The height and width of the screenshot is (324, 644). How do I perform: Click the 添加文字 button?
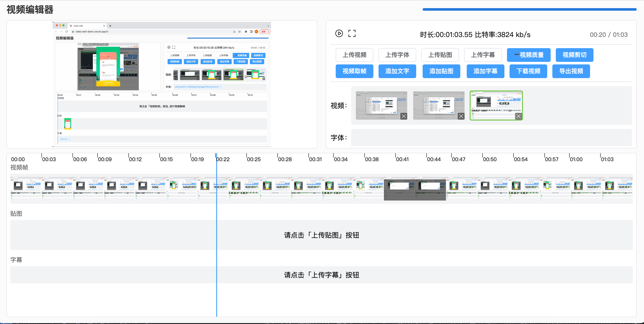coord(397,71)
